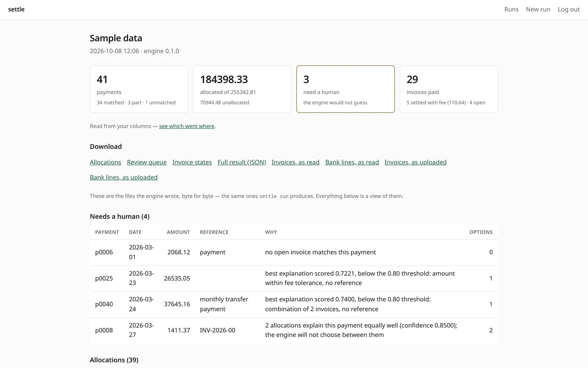This screenshot has width=588, height=368.
Task: Click amount 37645.16 in the table
Action: pos(177,304)
